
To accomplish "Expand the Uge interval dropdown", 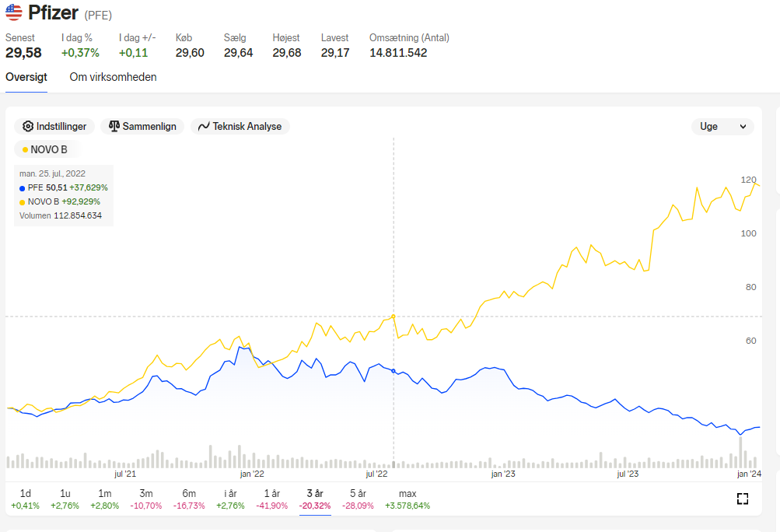I will [x=722, y=127].
